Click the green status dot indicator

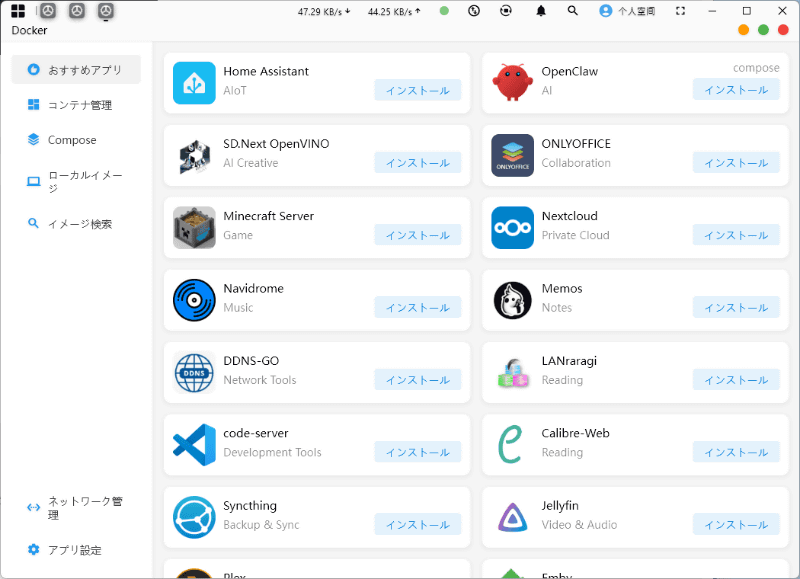pyautogui.click(x=444, y=11)
